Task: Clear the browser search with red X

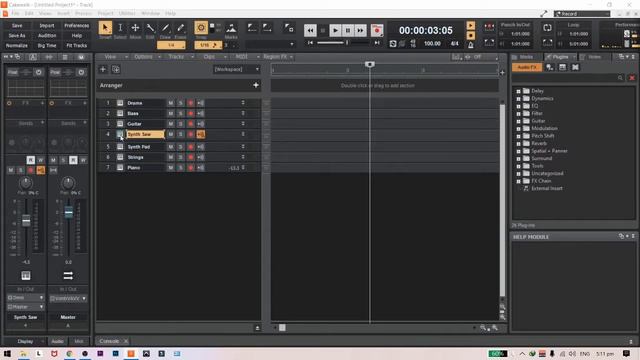Action: (632, 78)
